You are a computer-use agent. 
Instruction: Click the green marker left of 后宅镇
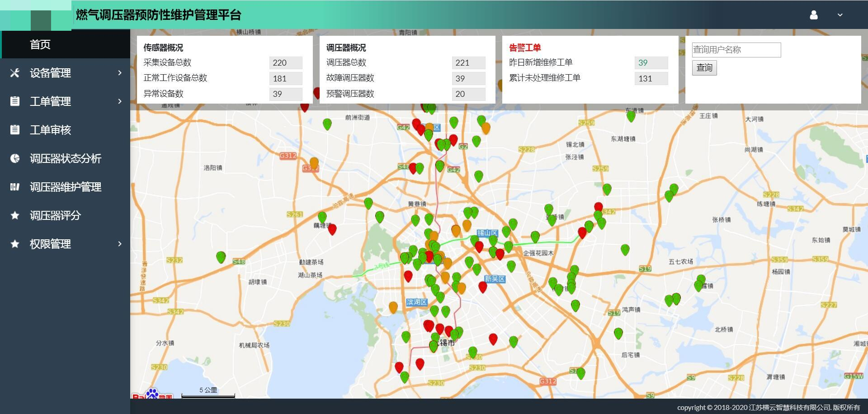click(x=618, y=334)
